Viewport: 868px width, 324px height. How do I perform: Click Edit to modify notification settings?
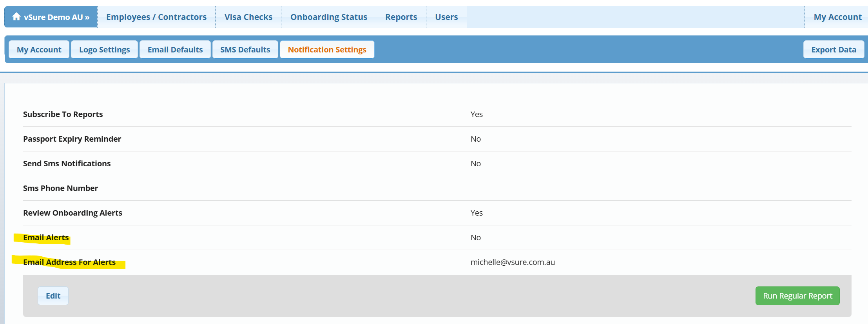(x=53, y=296)
